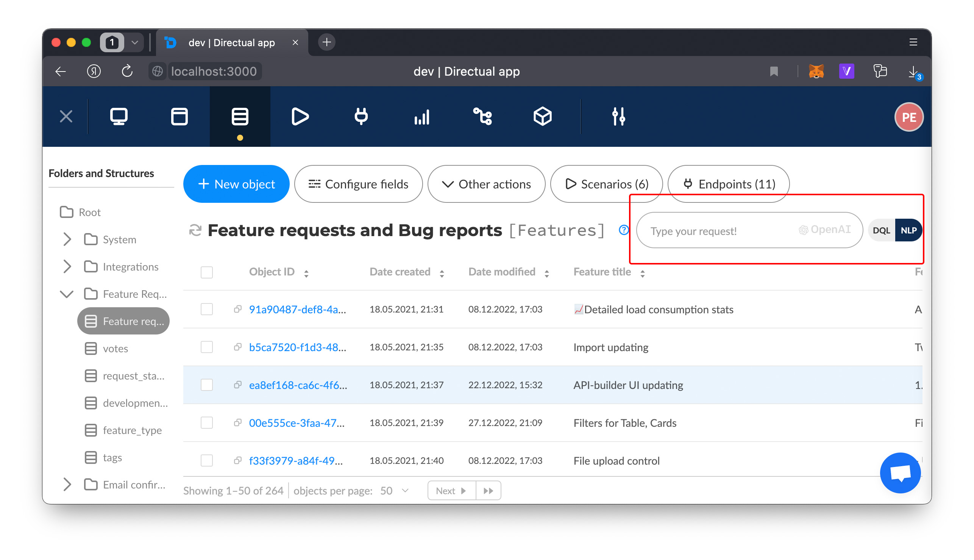Click the refresh icon beside the structure title
The height and width of the screenshot is (560, 974).
pyautogui.click(x=195, y=230)
